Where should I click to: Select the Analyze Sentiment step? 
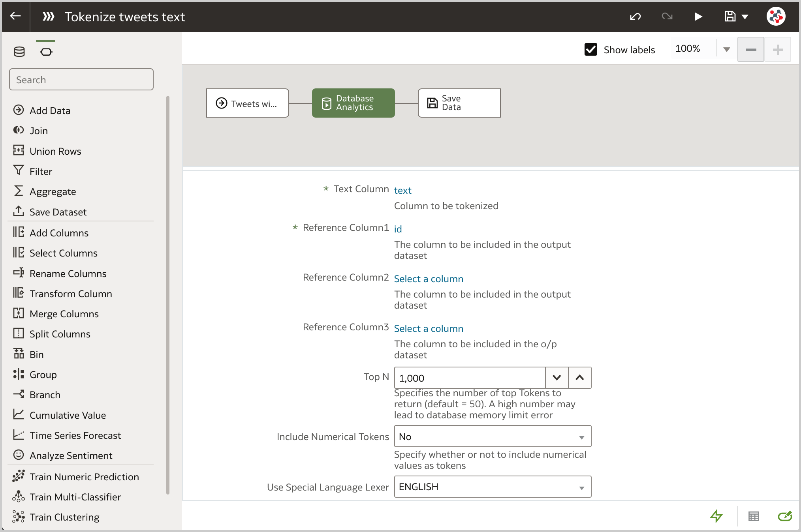point(71,455)
